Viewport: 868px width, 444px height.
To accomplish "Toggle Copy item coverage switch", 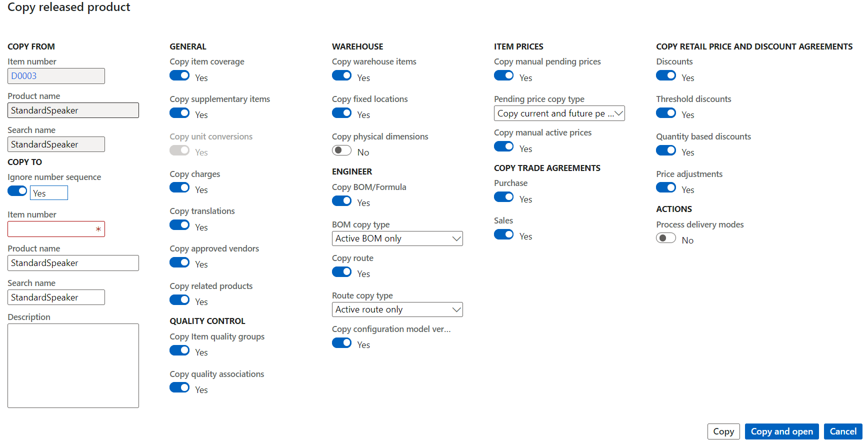I will (179, 76).
